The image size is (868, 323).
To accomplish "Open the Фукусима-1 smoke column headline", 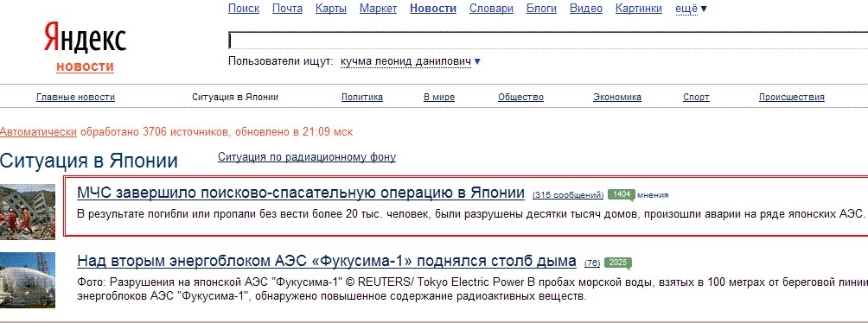I will 327,261.
